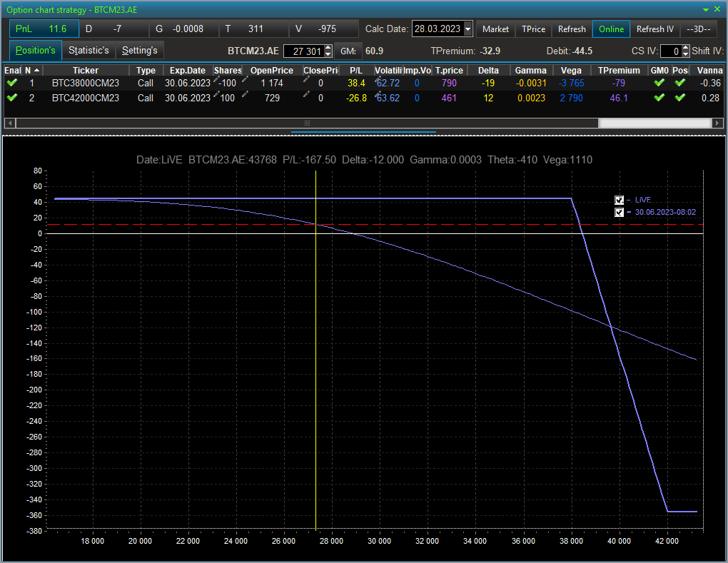Click the 729 open price cell
Image resolution: width=728 pixels, height=563 pixels.
272,98
